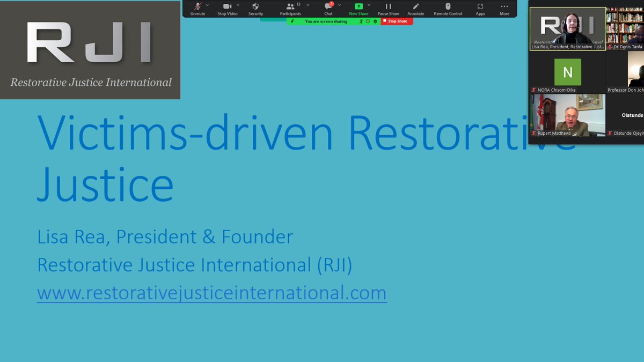Open restorativejusticeinternational.com link on slide
The image size is (644, 362).
point(211,293)
